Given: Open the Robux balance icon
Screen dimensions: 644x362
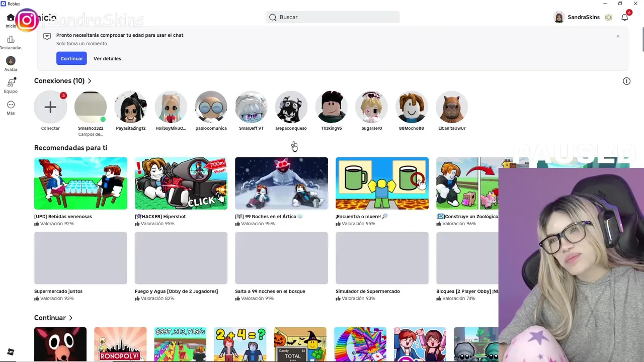Looking at the screenshot, I should click(x=608, y=17).
